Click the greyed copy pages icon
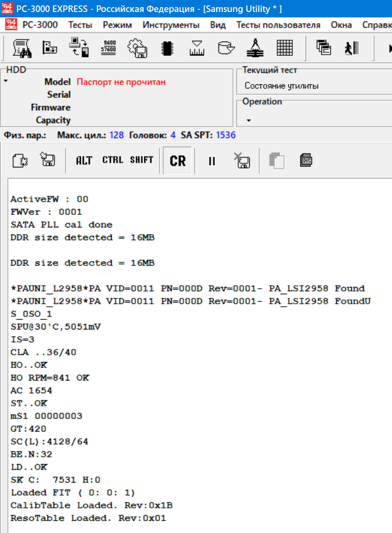Screen dimensions: 392x533 277,160
